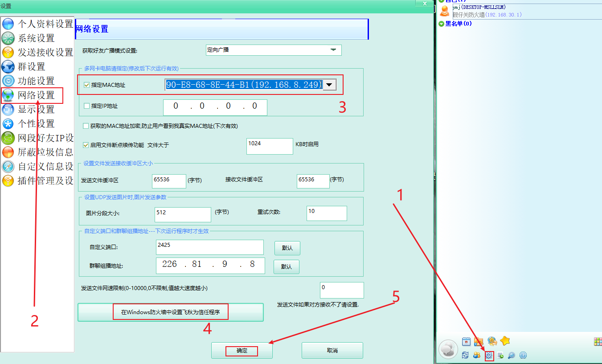602x364 pixels.
Task: Focus the 自定义端口 field showing 2425
Action: [209, 247]
